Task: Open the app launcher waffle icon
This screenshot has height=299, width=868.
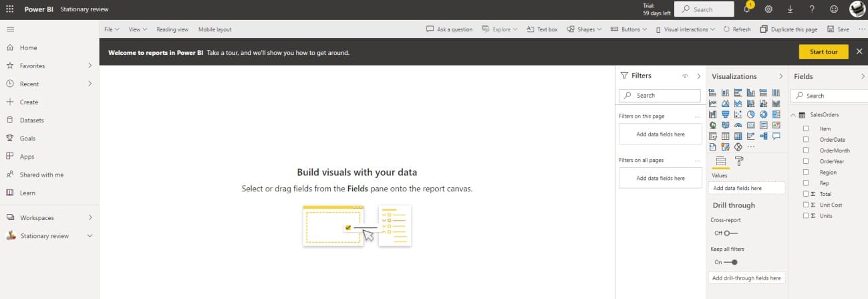Action: pos(9,9)
